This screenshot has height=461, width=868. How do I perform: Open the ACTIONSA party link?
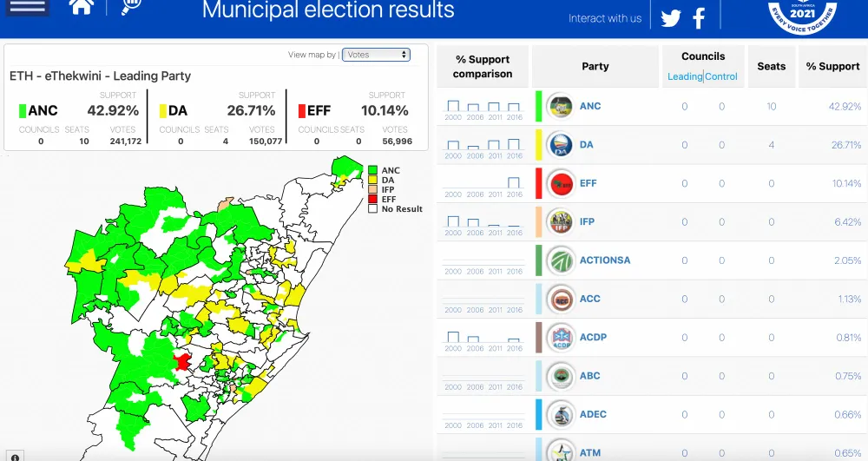(x=605, y=260)
